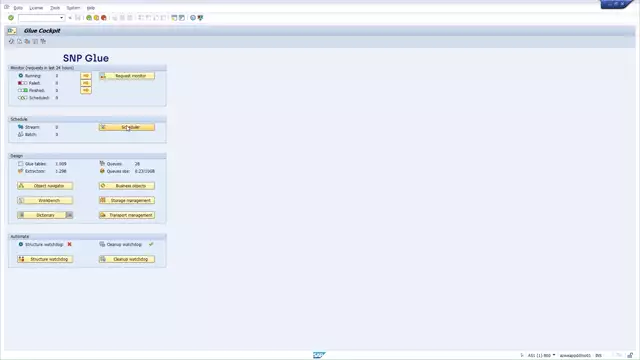
Task: Click the Finished status icon
Action: pos(22,90)
